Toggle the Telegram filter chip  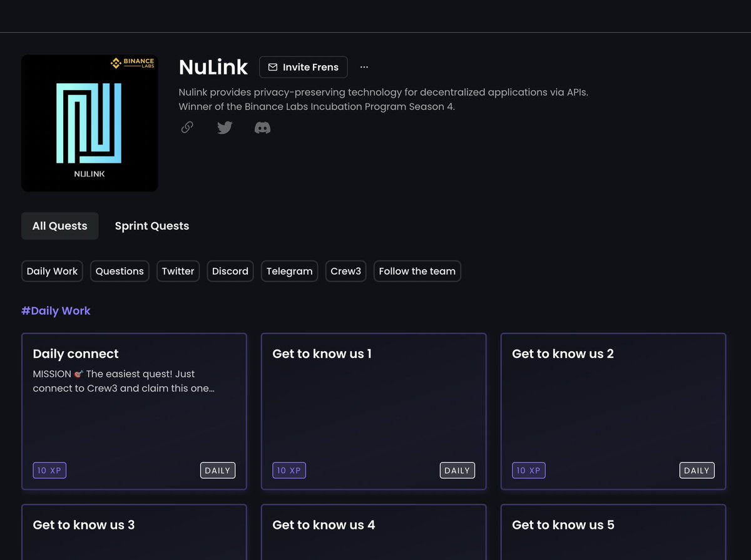pos(289,271)
